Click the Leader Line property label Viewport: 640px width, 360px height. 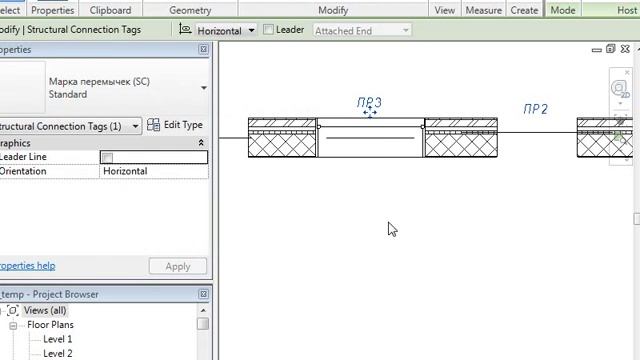tap(23, 157)
